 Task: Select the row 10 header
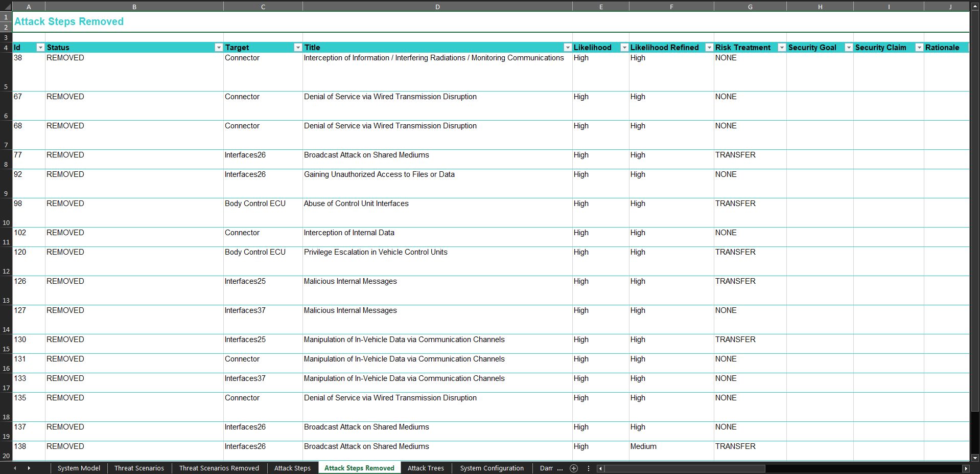tap(6, 222)
